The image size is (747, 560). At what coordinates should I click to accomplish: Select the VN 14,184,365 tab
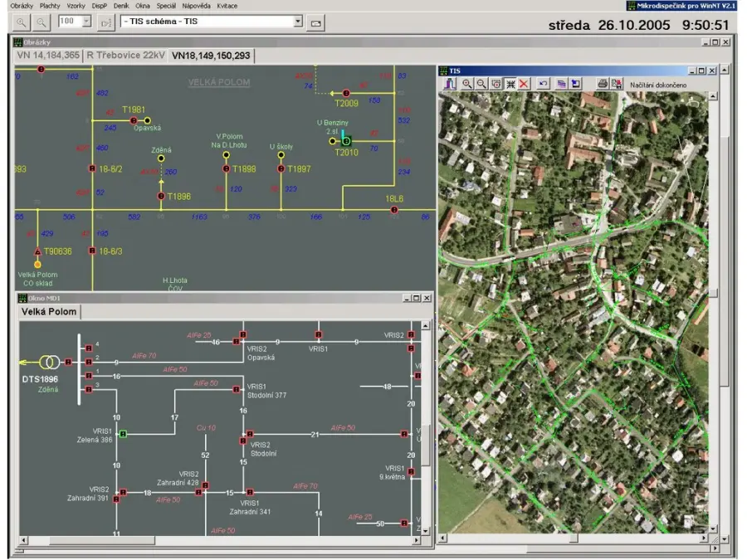tap(48, 56)
